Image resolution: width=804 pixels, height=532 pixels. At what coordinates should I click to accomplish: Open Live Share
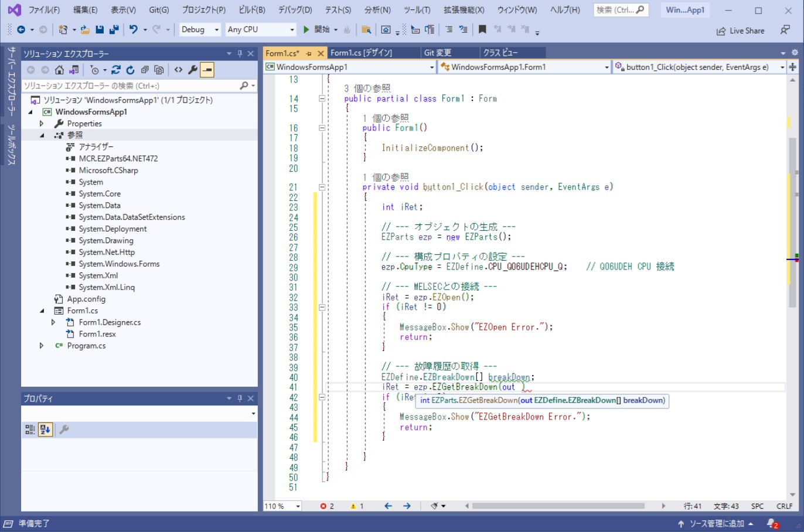[x=741, y=30]
